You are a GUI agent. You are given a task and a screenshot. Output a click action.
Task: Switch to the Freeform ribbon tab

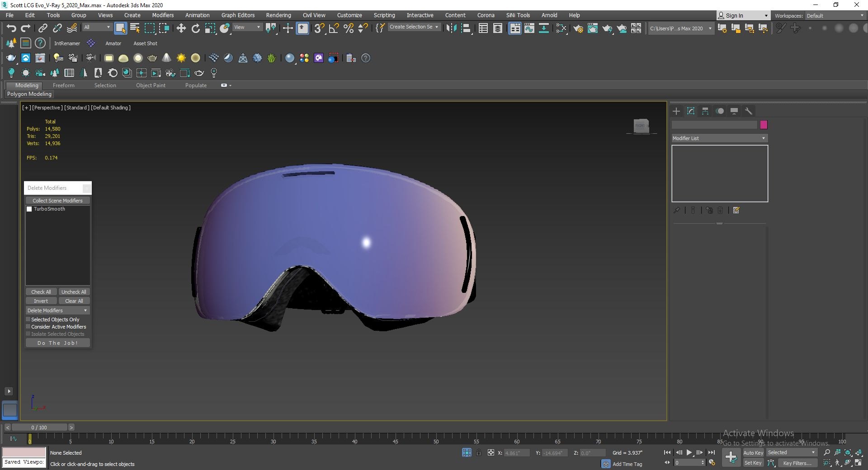(x=63, y=85)
